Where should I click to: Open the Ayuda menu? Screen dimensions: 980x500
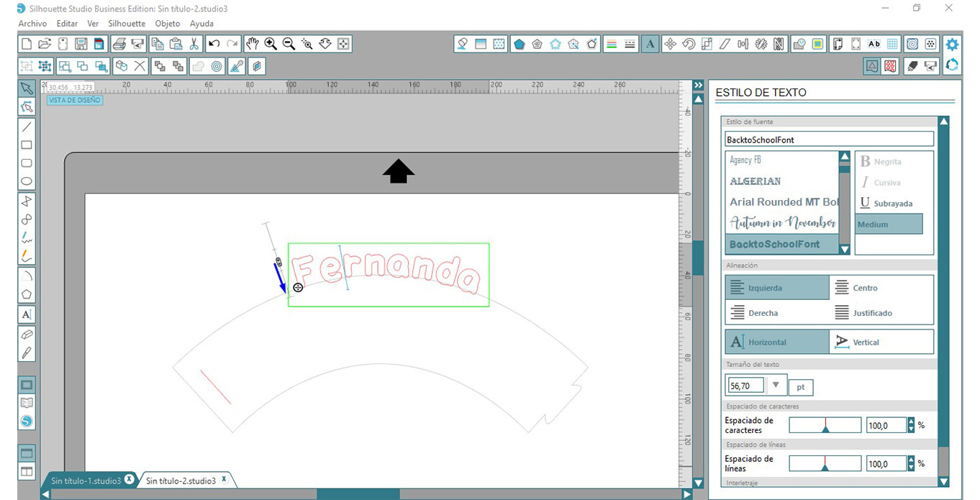click(x=201, y=24)
